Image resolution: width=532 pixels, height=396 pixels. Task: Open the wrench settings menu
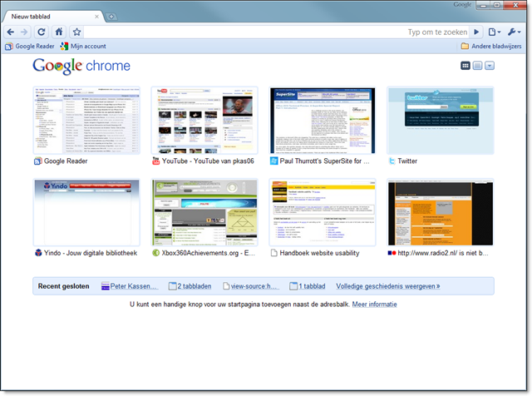(x=515, y=32)
